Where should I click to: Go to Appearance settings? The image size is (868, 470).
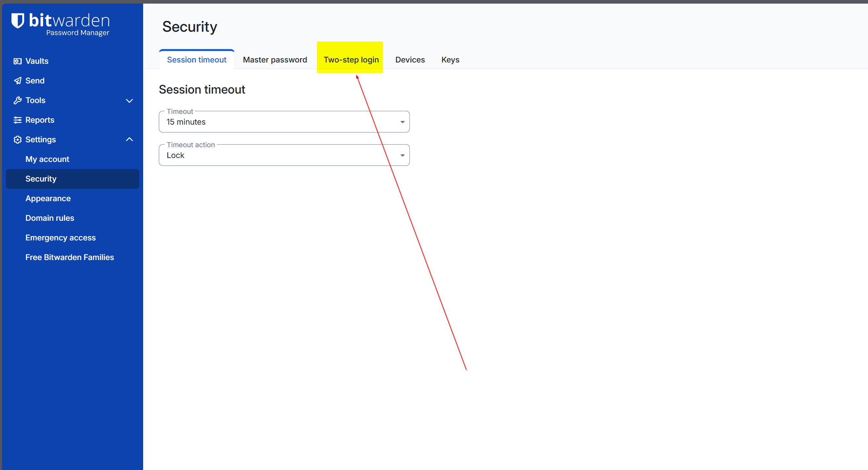48,198
